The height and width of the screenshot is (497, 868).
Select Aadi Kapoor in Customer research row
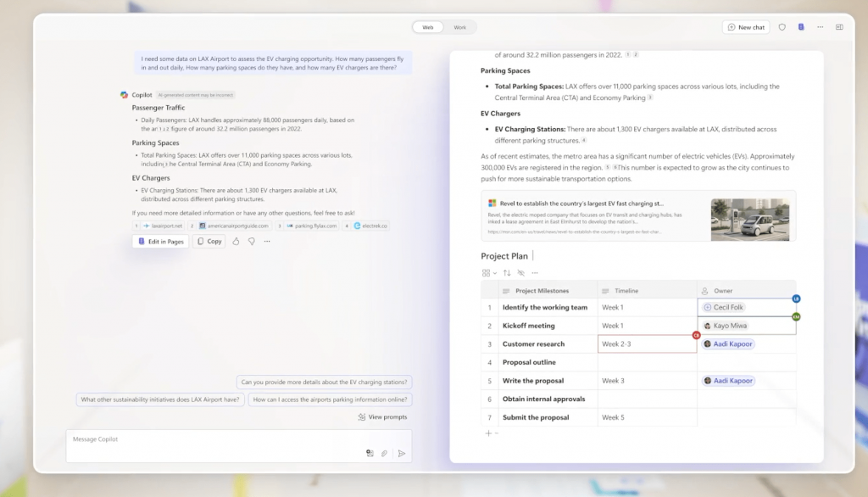click(x=728, y=344)
